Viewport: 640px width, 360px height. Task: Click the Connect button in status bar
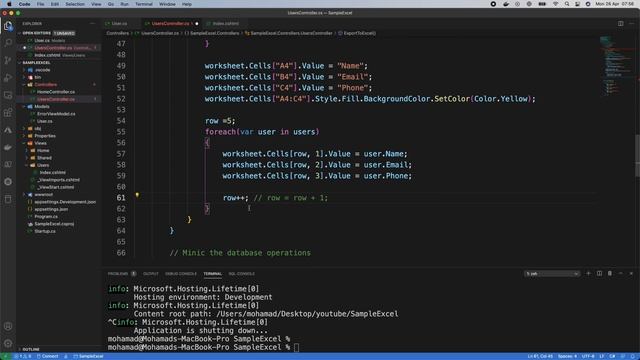(x=48, y=356)
